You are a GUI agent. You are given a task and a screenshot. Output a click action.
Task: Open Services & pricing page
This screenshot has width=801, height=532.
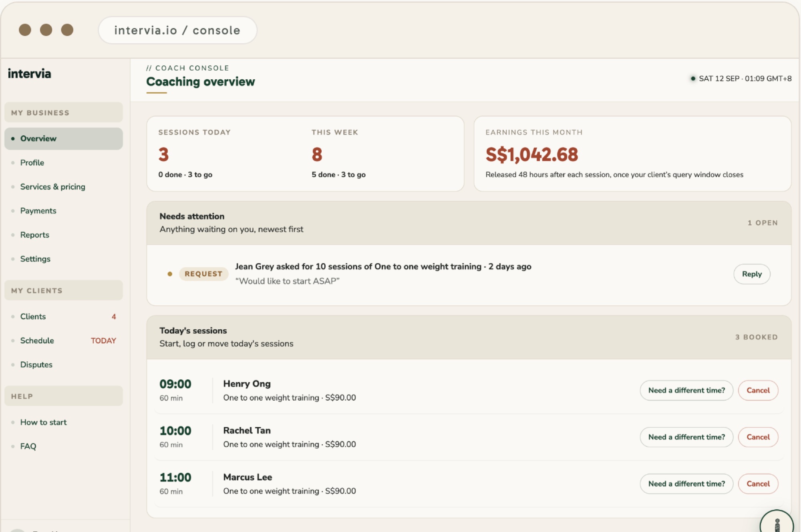[52, 187]
